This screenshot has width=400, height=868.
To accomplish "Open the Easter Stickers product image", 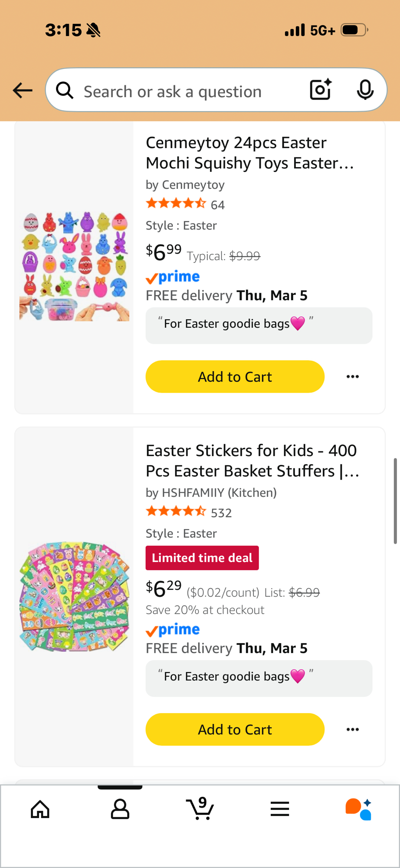I will 74,597.
